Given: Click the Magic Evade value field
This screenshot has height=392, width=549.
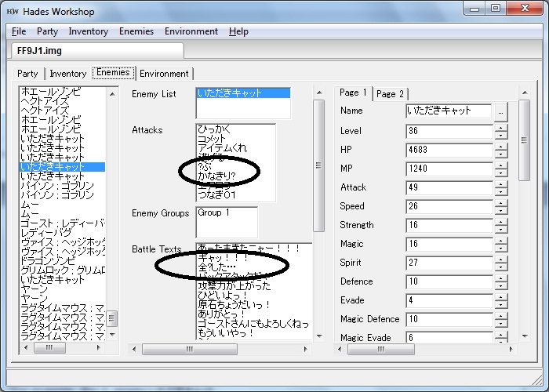Looking at the screenshot, I should [449, 337].
